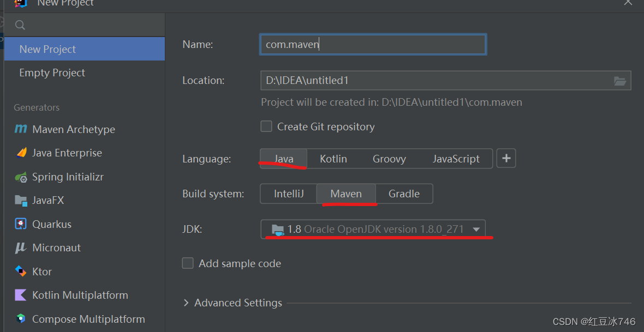Select New Project in sidebar
644x332 pixels.
[85, 49]
